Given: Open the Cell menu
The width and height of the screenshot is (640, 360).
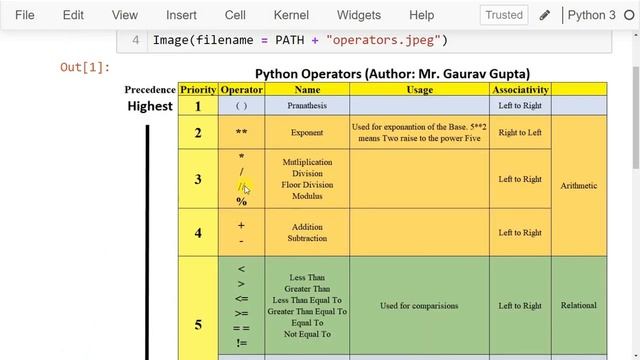Looking at the screenshot, I should click(x=235, y=15).
